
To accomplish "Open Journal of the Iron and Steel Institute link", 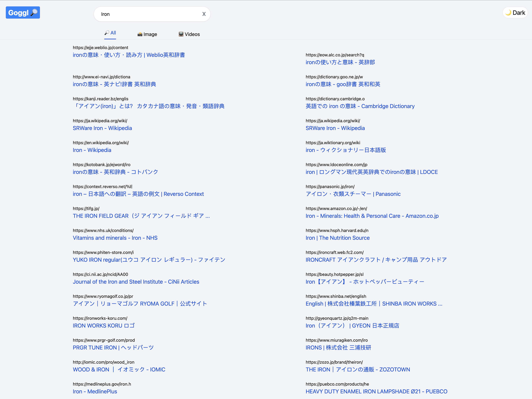I will [136, 282].
